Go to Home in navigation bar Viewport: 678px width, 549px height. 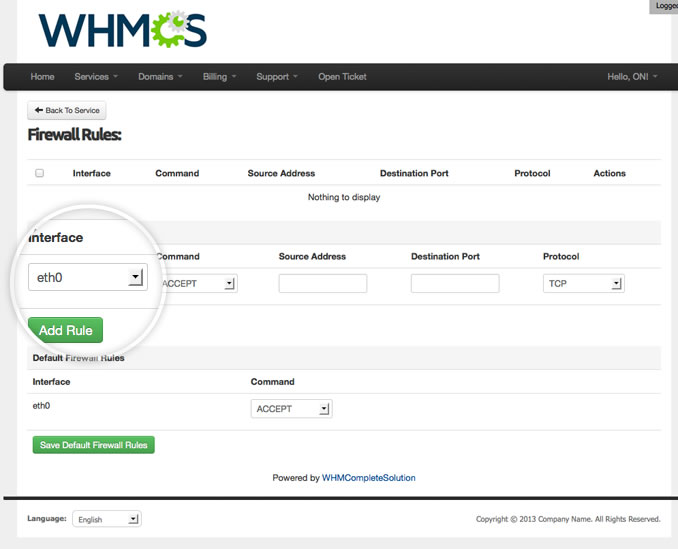(42, 77)
